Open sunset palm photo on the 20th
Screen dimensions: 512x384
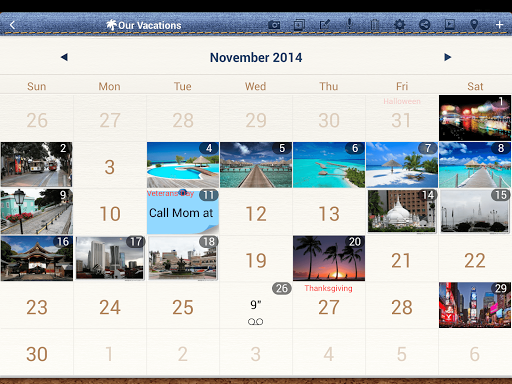[x=329, y=258]
